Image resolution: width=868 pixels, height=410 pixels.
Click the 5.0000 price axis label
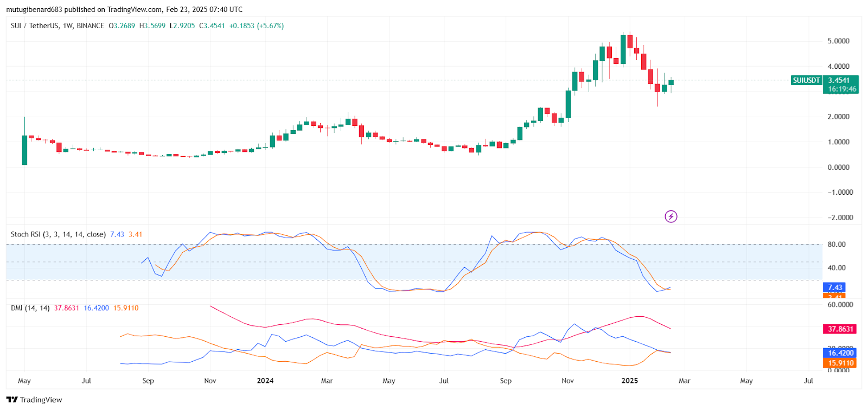point(839,41)
